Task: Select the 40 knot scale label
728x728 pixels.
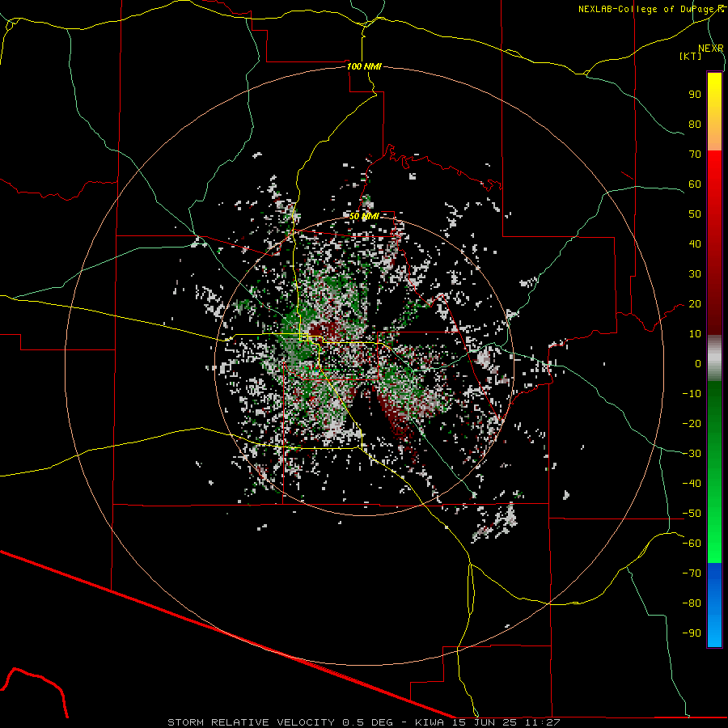Action: coord(695,244)
